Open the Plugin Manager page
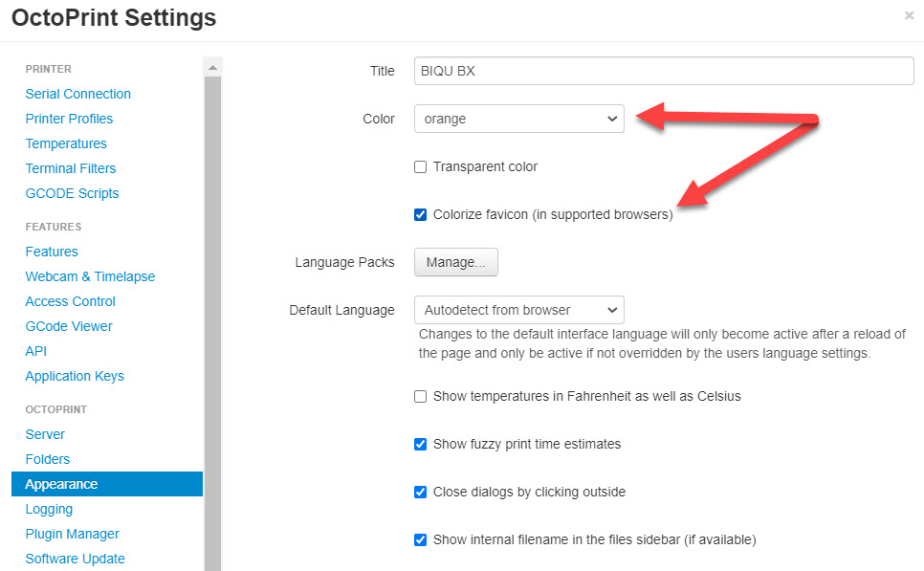 [72, 534]
